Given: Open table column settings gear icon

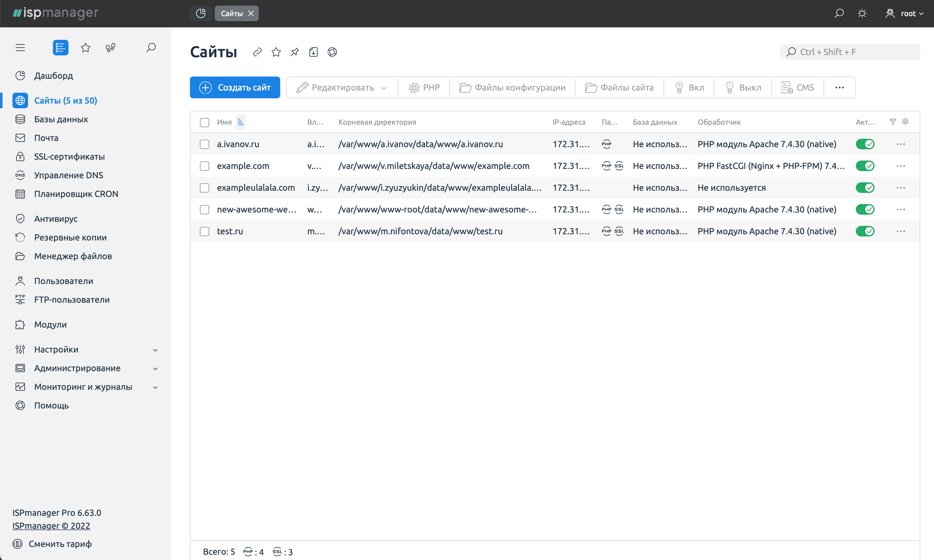Looking at the screenshot, I should [x=905, y=122].
